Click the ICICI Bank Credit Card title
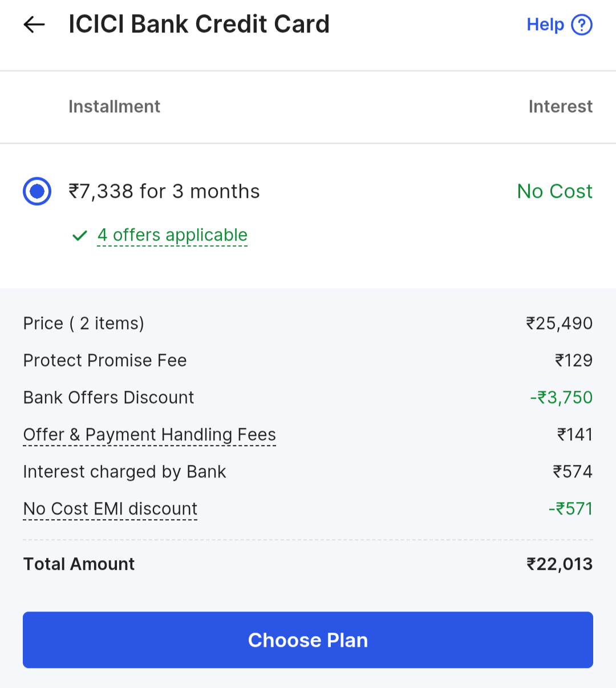This screenshot has width=616, height=688. point(198,25)
